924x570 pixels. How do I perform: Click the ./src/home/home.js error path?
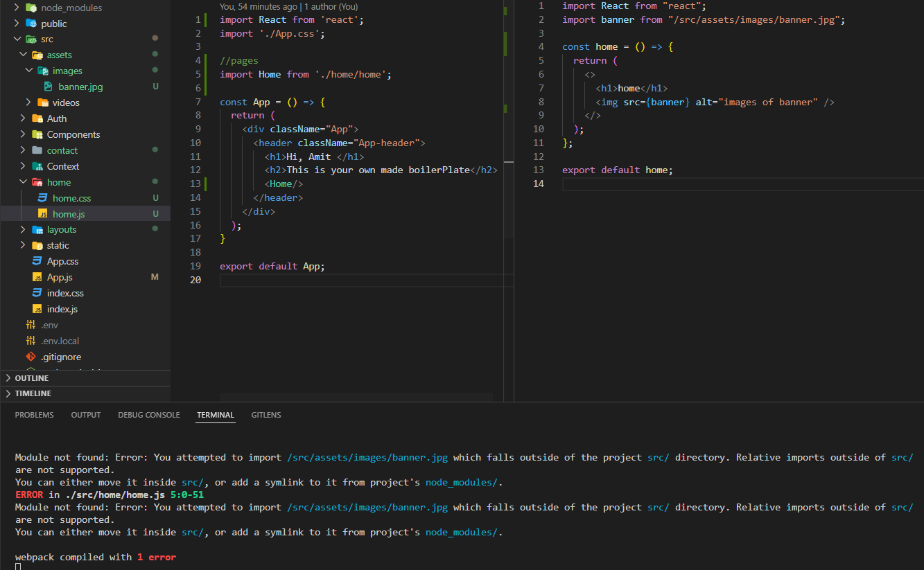coord(115,495)
